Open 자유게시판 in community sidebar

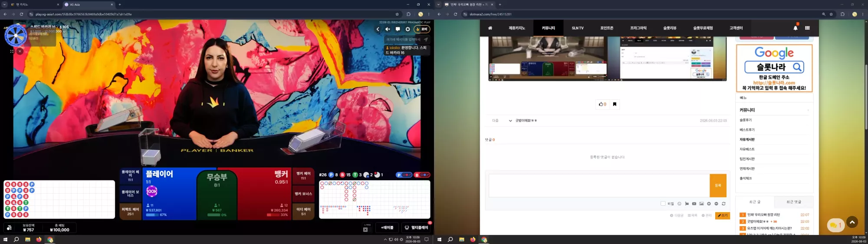pyautogui.click(x=747, y=139)
